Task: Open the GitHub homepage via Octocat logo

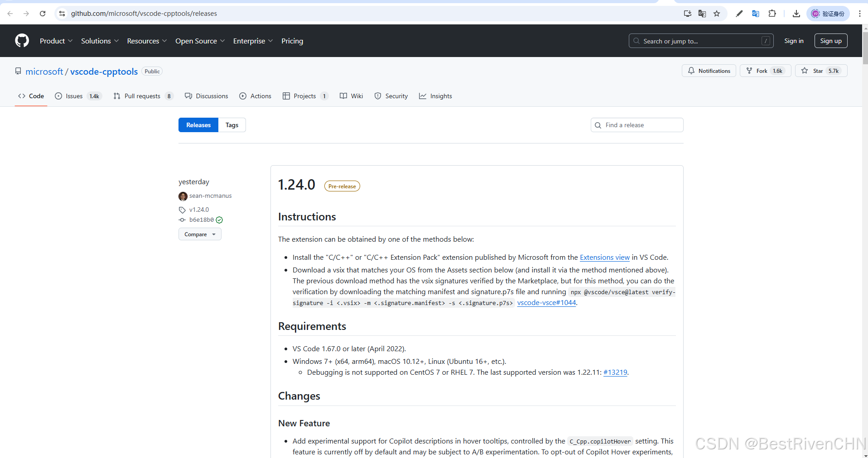Action: pyautogui.click(x=22, y=41)
